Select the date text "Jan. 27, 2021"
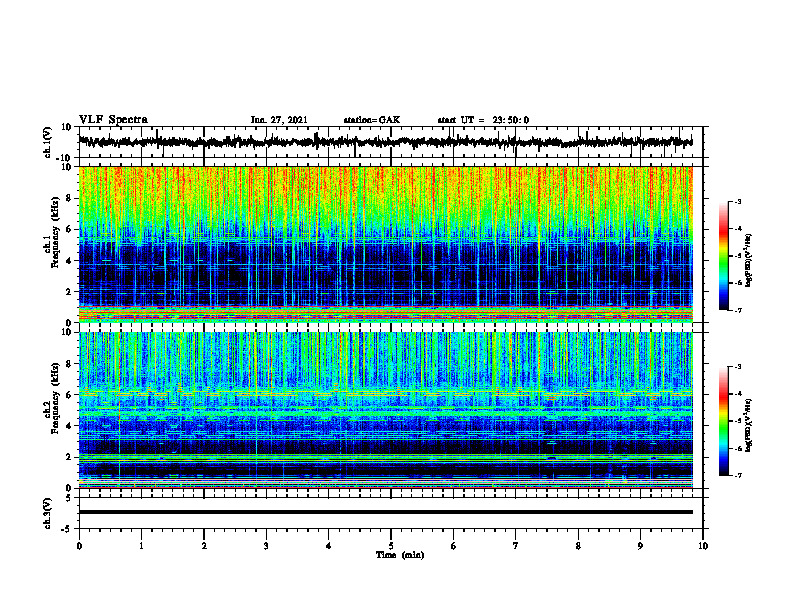792x612 pixels. pyautogui.click(x=279, y=120)
